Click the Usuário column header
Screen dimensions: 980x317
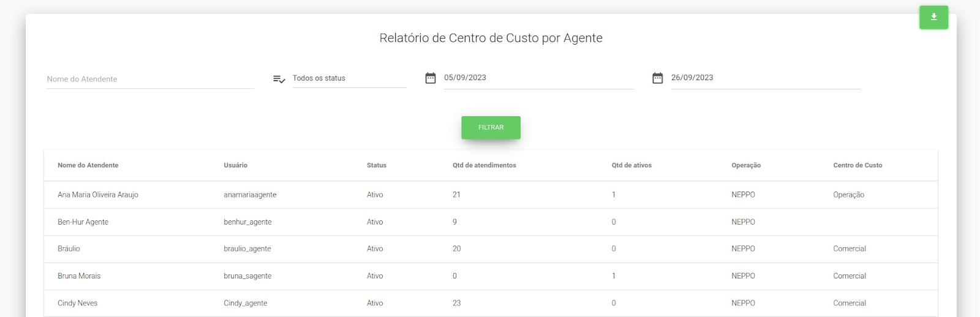tap(236, 165)
